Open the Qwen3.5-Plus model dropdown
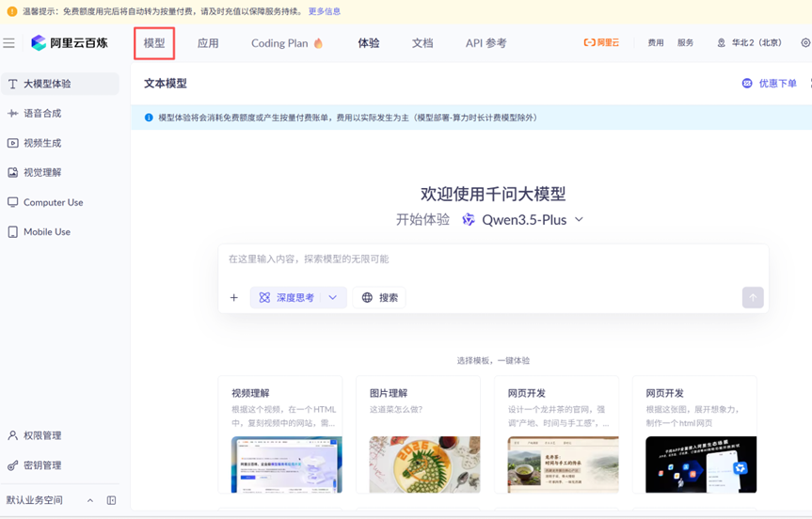 pyautogui.click(x=523, y=220)
